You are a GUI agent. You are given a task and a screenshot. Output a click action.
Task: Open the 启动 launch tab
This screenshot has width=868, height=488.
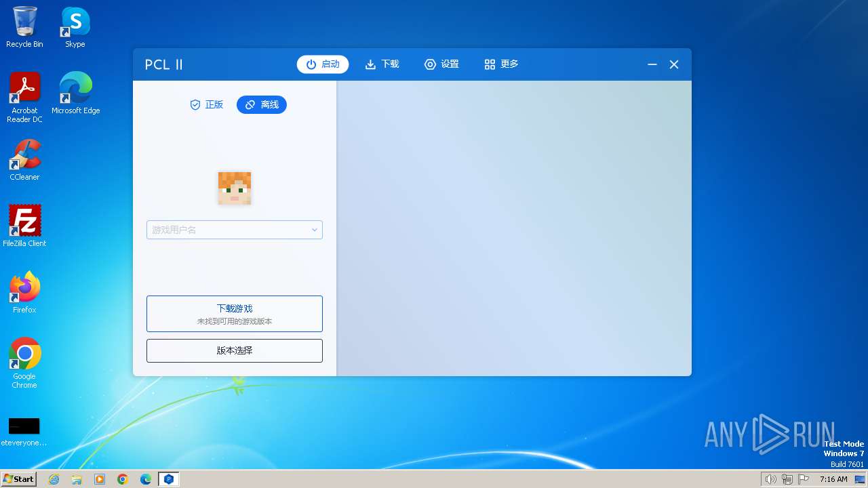tap(323, 64)
